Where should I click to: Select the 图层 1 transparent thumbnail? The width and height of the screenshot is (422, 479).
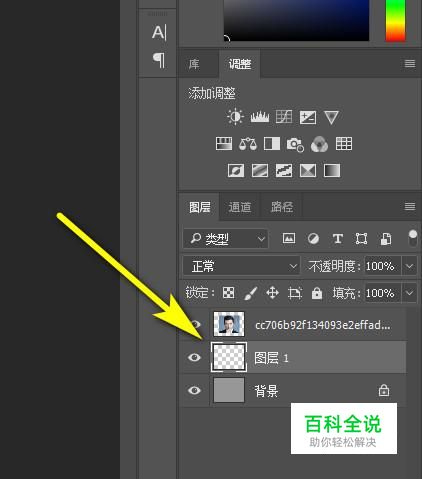[229, 357]
